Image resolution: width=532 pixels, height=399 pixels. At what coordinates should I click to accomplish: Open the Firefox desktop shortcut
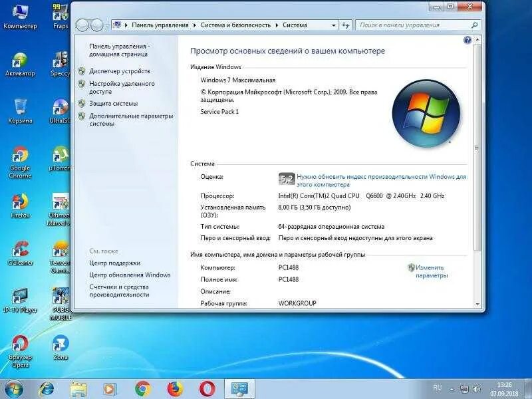click(20, 205)
